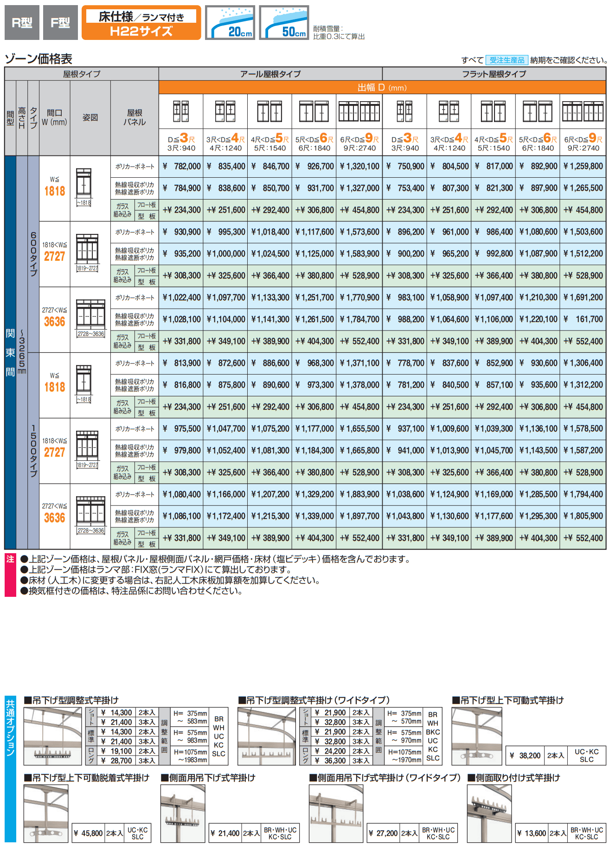Click the 1500タイプ W≦1818 姿図 drawing
The height and width of the screenshot is (853, 616).
coord(84,384)
